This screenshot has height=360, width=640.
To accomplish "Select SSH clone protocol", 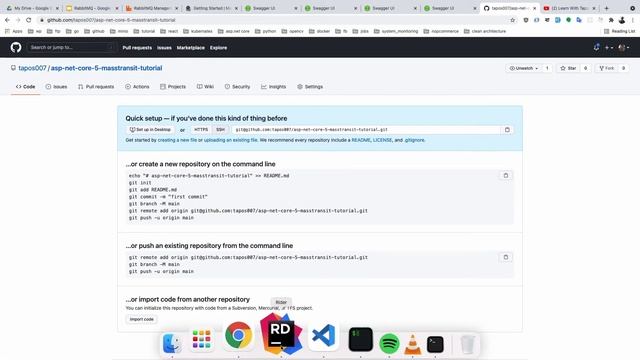I will click(220, 130).
